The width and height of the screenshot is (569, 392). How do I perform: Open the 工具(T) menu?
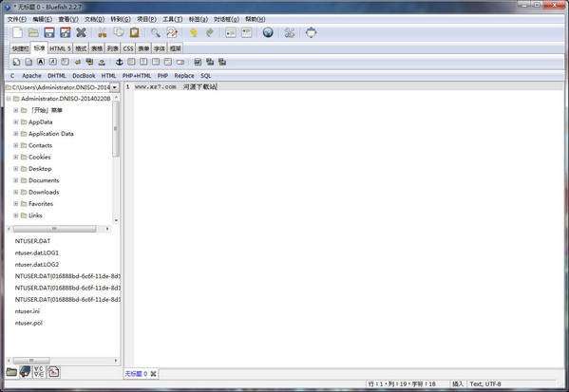(173, 19)
